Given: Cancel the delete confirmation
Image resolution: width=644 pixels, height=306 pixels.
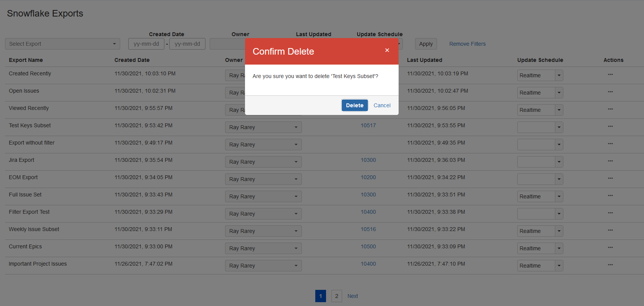Looking at the screenshot, I should pos(382,105).
